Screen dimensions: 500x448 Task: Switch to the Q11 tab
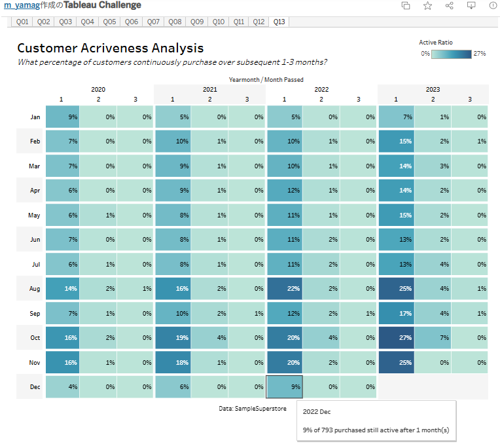click(238, 22)
